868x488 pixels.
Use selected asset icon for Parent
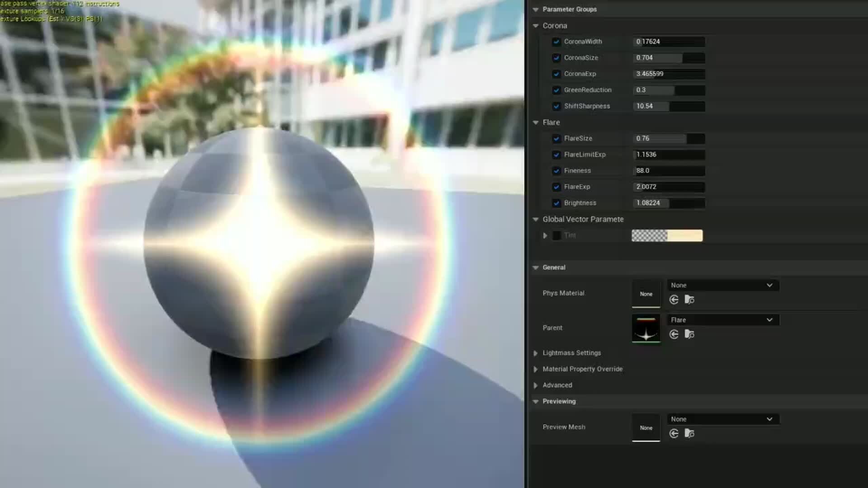coord(674,334)
